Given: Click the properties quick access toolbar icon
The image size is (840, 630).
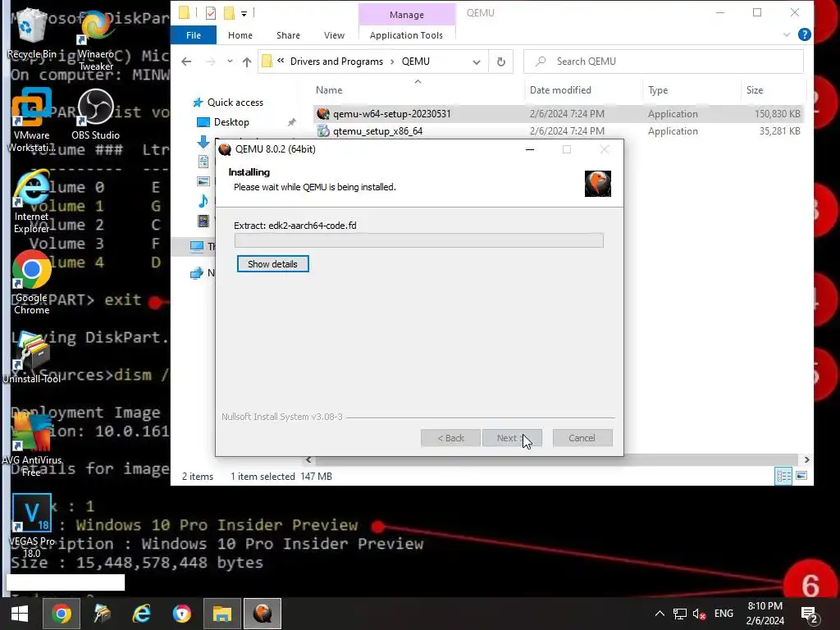Looking at the screenshot, I should pyautogui.click(x=211, y=13).
